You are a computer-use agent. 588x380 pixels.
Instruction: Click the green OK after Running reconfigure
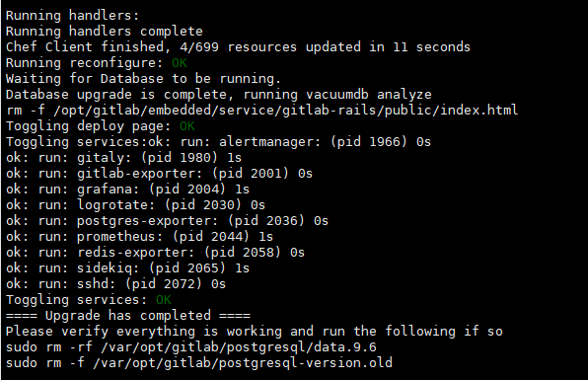180,62
